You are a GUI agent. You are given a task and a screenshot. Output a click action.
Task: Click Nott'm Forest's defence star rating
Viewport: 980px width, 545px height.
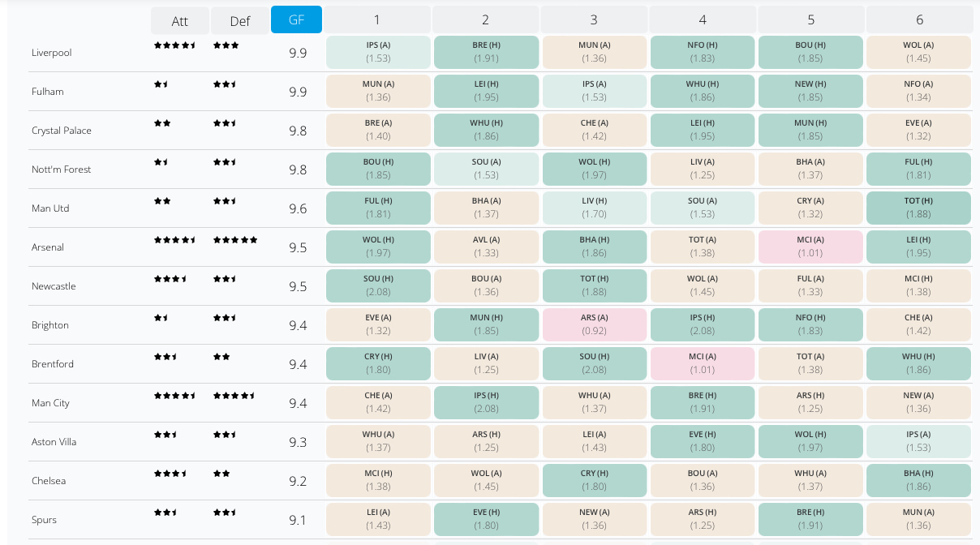tap(226, 162)
